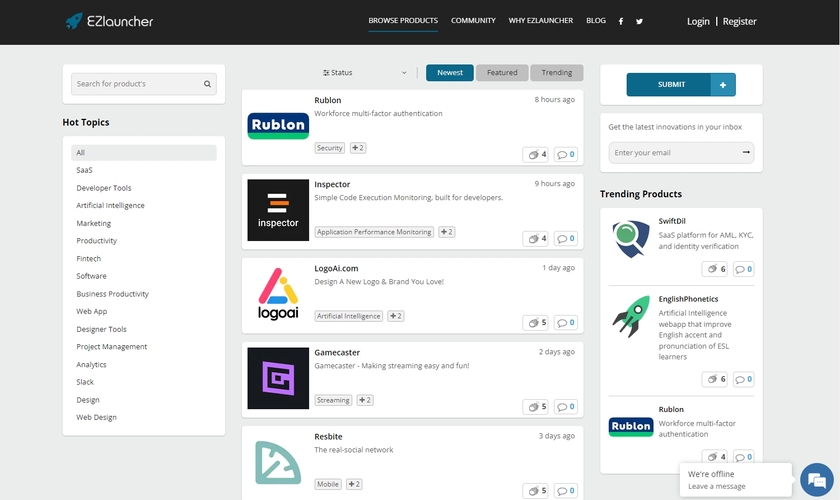840x500 pixels.
Task: Open the Community menu item
Action: coord(473,20)
